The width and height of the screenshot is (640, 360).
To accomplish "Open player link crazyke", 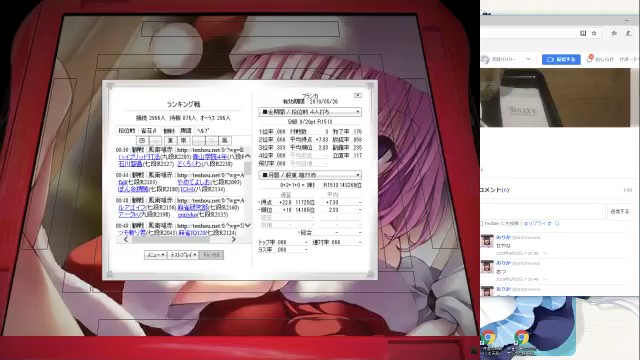I will pos(187,215).
